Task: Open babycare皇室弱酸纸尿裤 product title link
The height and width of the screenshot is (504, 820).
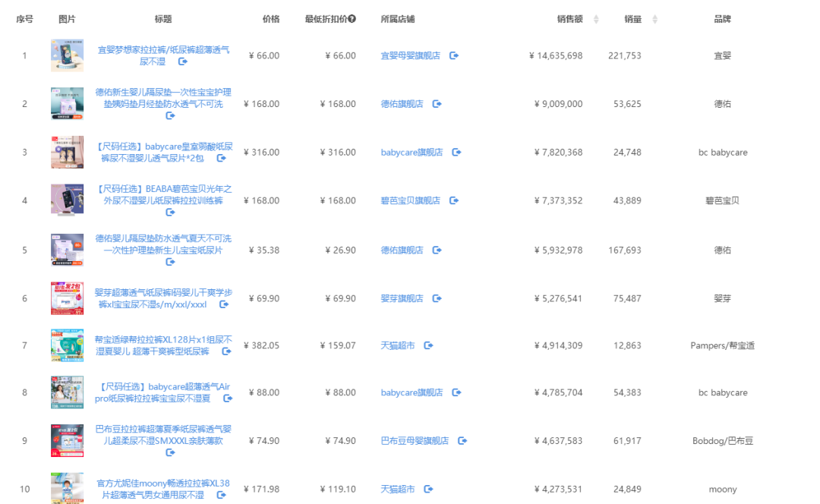Action: (x=164, y=152)
